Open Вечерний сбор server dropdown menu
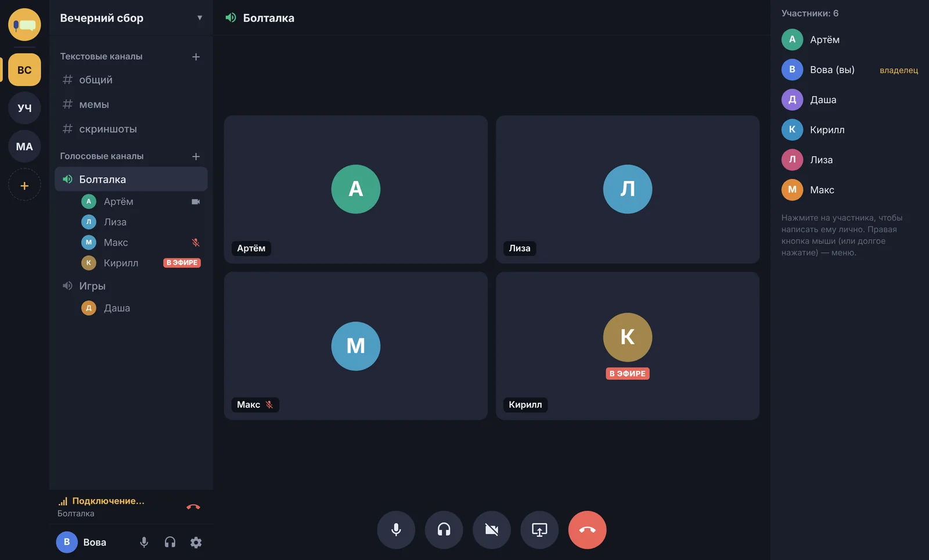Screen dimensions: 929x560 tap(200, 18)
